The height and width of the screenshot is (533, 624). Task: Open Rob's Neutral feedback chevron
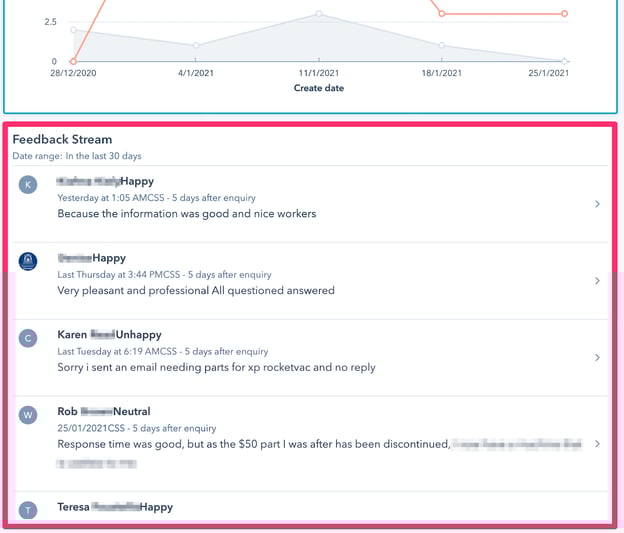[x=597, y=443]
